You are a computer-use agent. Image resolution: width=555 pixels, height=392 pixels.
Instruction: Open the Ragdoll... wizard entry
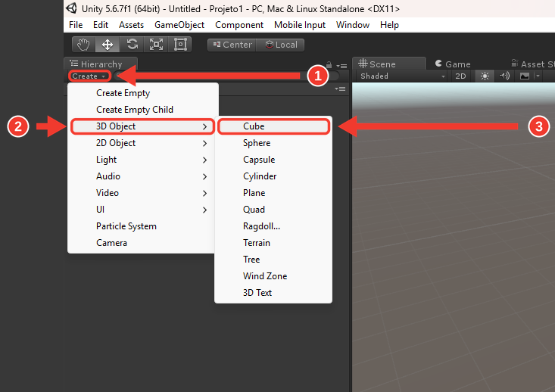[273, 226]
